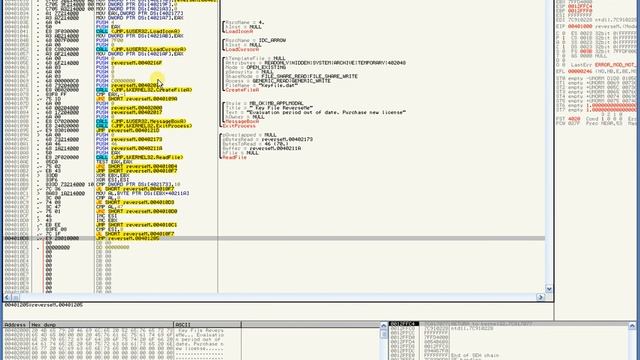Click JE SHORT reverseM.004010D3 line
This screenshot has height=360, width=640.
click(x=135, y=202)
